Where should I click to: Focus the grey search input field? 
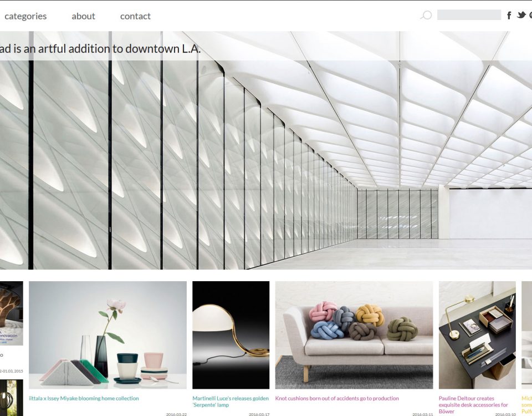pyautogui.click(x=469, y=15)
